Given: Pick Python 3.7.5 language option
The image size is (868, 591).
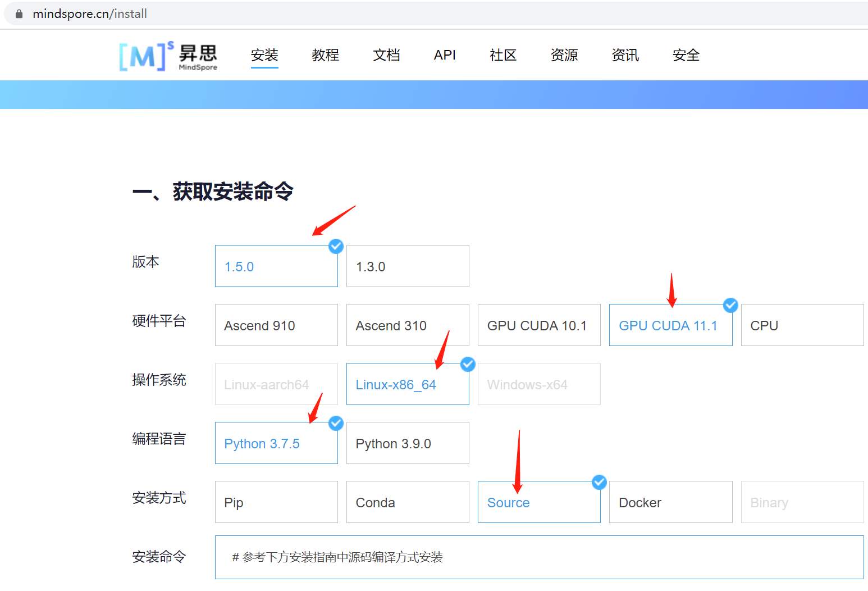Looking at the screenshot, I should 276,443.
